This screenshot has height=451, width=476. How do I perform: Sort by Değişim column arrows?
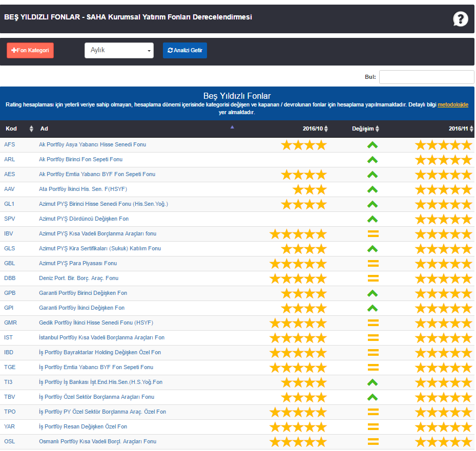pos(377,128)
